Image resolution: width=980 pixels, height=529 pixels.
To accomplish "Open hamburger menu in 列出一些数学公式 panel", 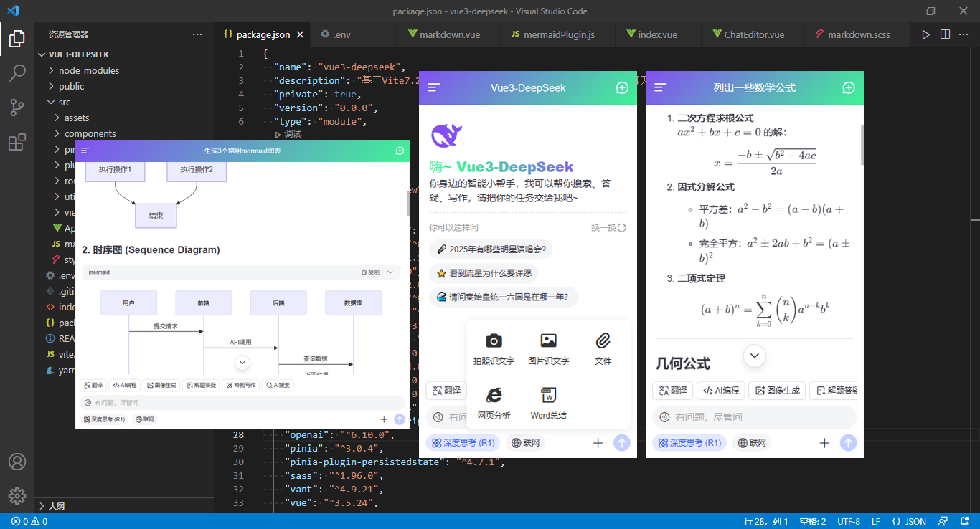I will [661, 87].
